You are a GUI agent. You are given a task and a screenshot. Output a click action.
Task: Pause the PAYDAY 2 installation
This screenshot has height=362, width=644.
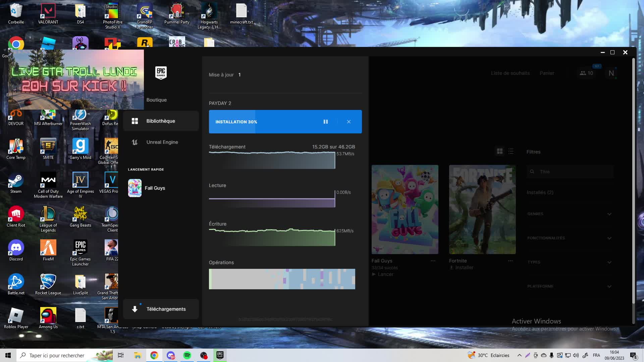tap(325, 122)
